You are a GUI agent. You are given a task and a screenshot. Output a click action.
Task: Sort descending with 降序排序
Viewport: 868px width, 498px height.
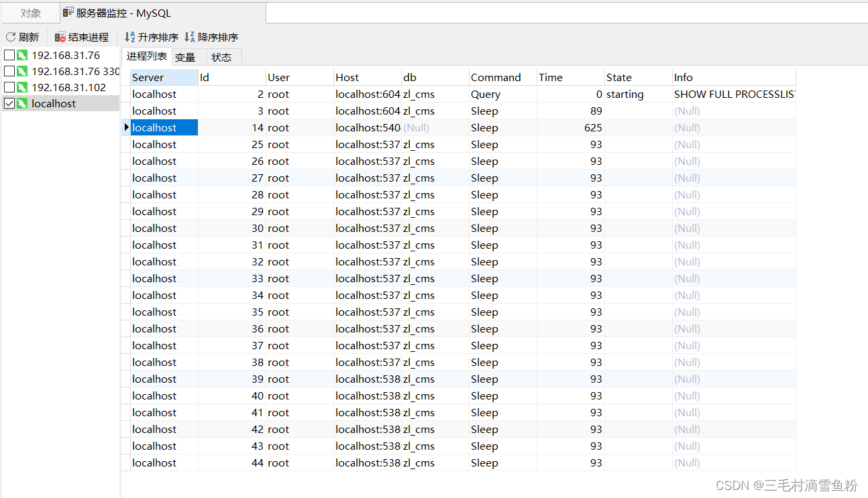point(211,38)
